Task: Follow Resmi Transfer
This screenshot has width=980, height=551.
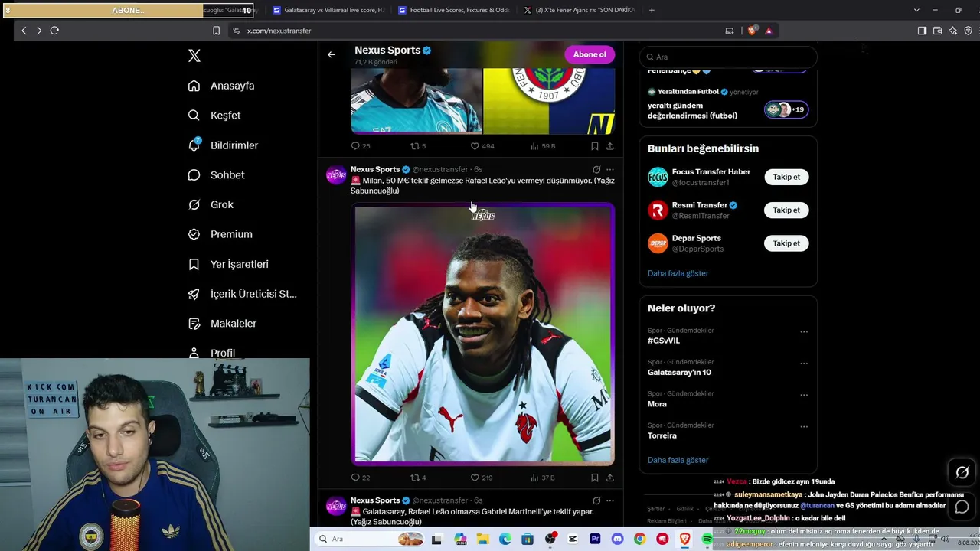Action: coord(786,210)
